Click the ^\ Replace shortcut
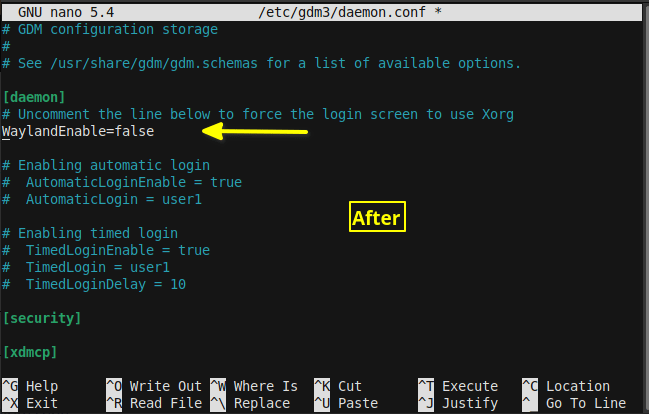This screenshot has width=649, height=414. [250, 403]
